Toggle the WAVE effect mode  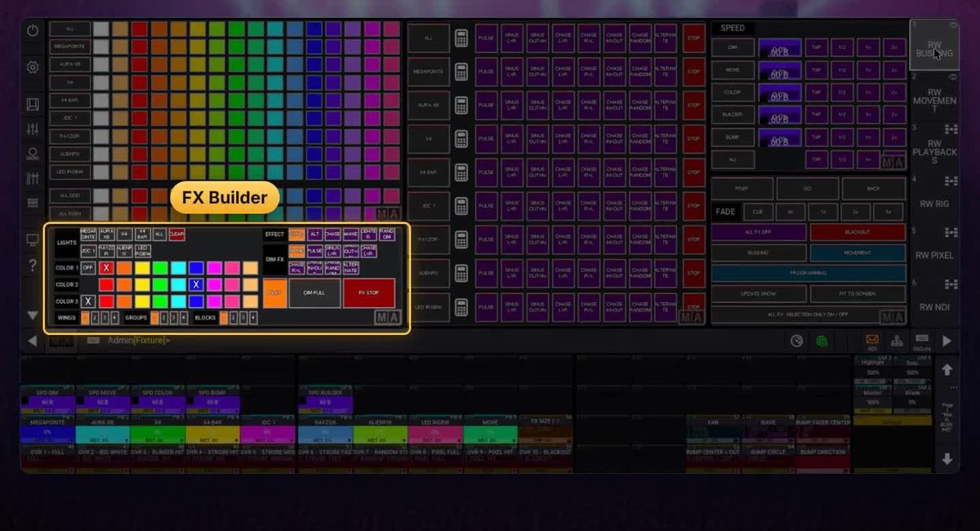coord(350,234)
